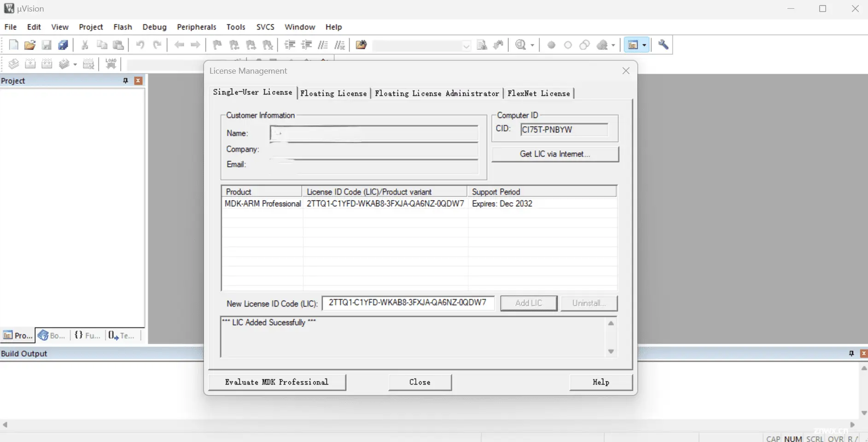This screenshot has height=442, width=868.
Task: Close the Project panel with red X
Action: pyautogui.click(x=138, y=81)
